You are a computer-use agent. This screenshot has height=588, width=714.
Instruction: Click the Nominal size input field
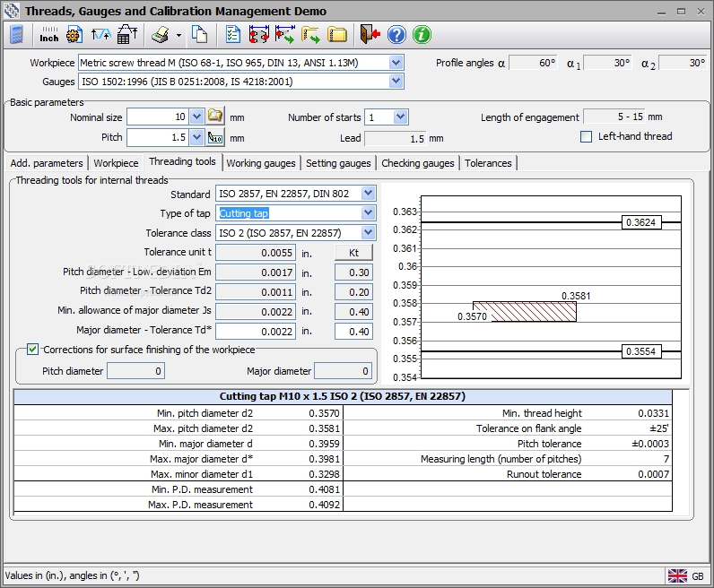pyautogui.click(x=158, y=117)
